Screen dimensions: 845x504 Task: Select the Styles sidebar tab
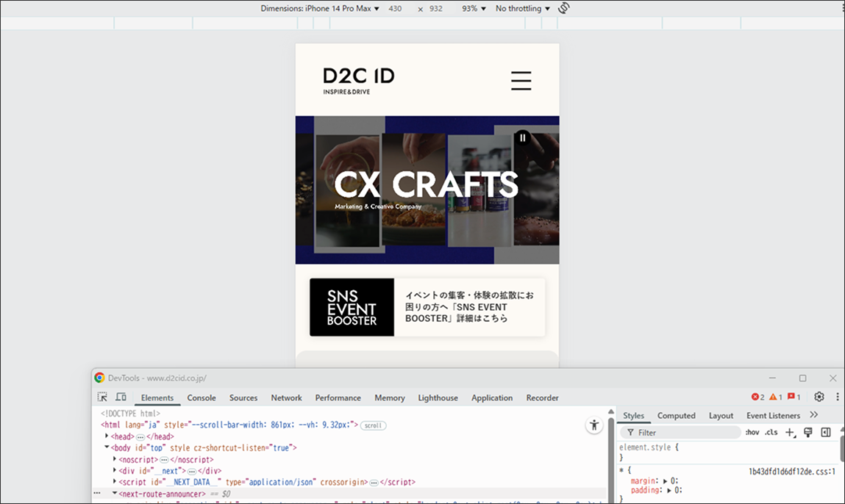[x=634, y=416]
